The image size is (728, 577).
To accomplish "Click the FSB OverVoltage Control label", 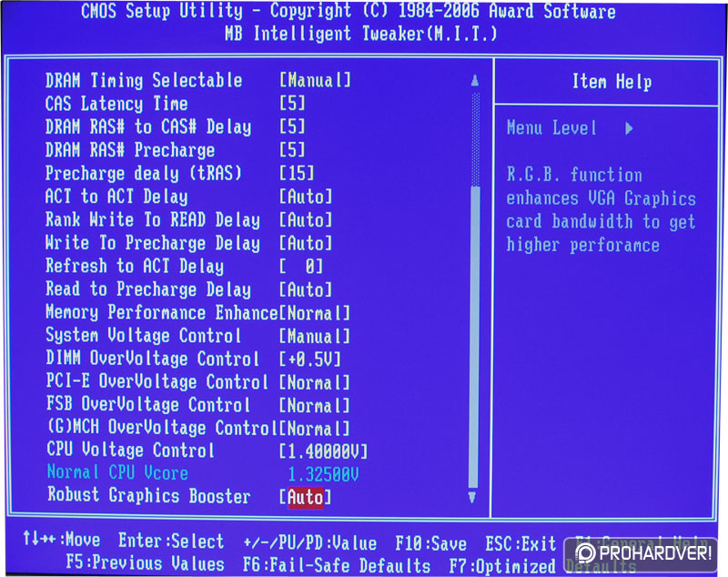I will [x=148, y=404].
